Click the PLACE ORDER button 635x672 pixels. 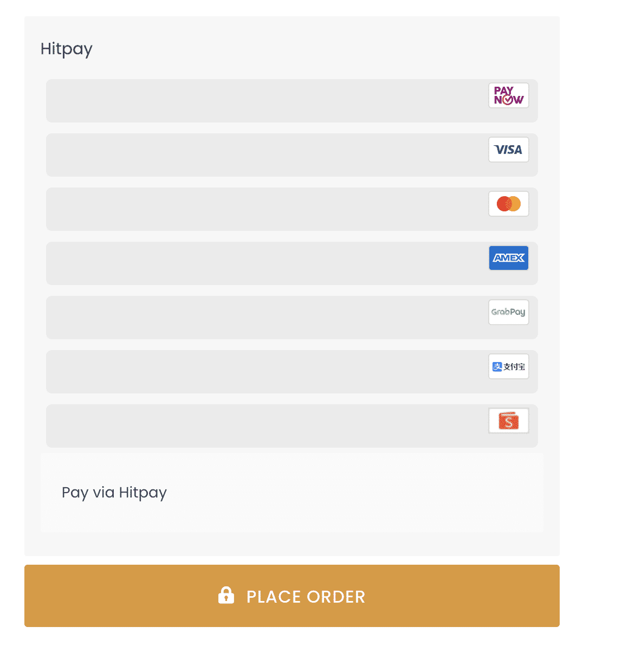292,596
